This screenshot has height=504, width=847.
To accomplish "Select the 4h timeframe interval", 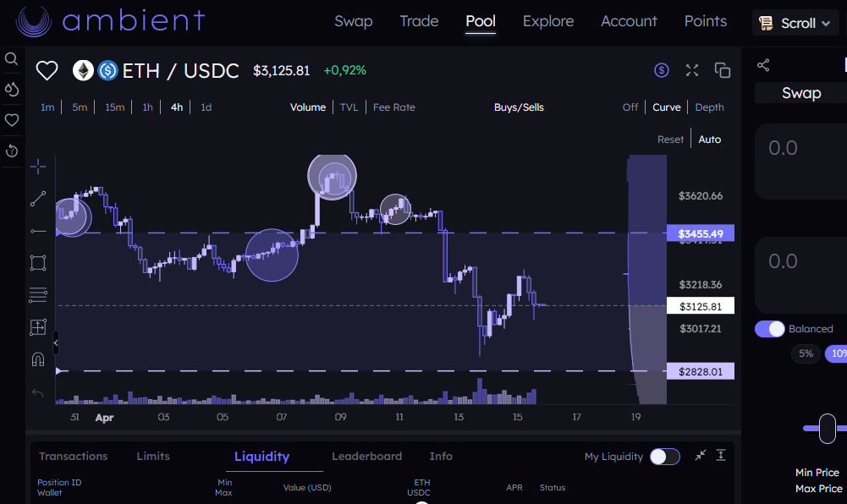I will pos(176,107).
